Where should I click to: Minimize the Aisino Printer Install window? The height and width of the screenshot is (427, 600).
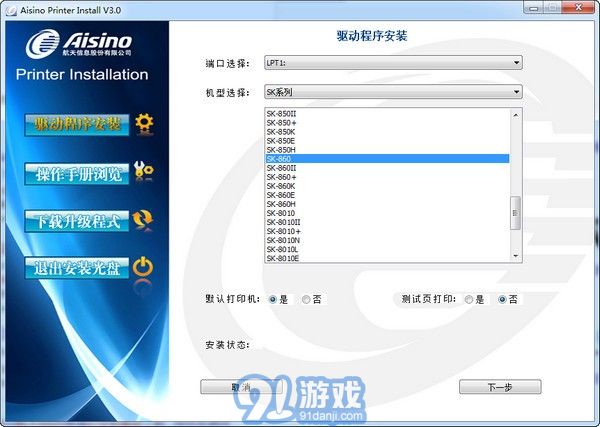(534, 7)
